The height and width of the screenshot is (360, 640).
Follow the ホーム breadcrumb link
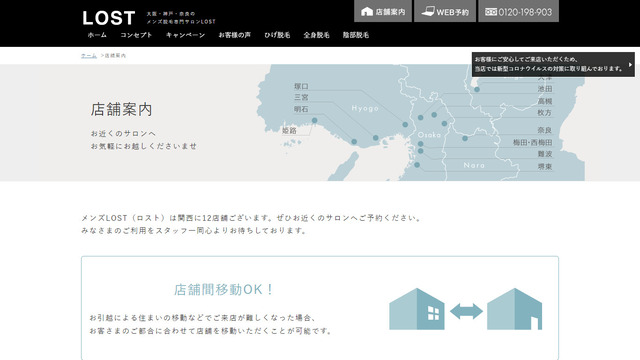click(89, 56)
